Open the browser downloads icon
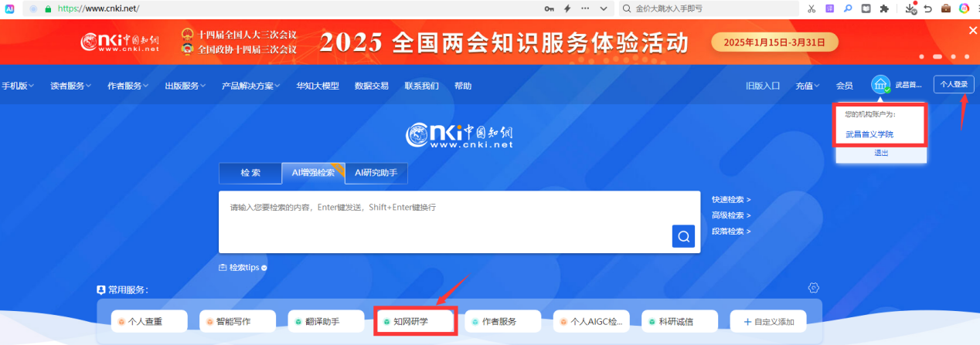The width and height of the screenshot is (980, 345). click(x=910, y=8)
